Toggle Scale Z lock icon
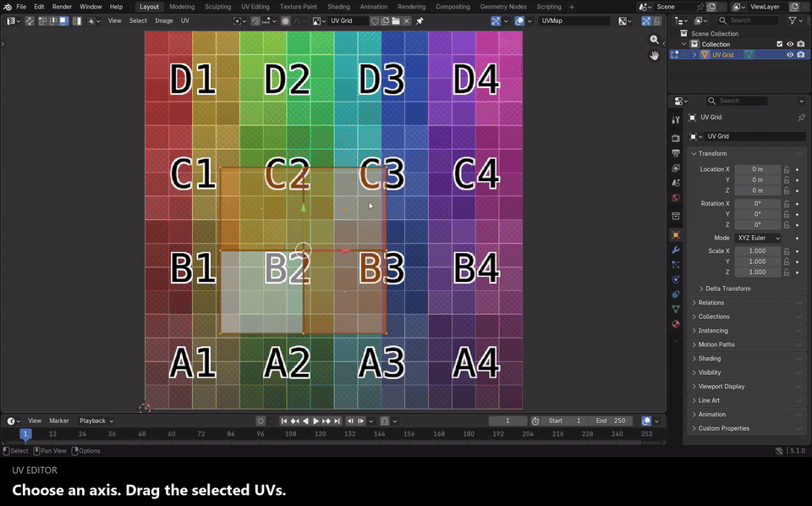 [787, 272]
